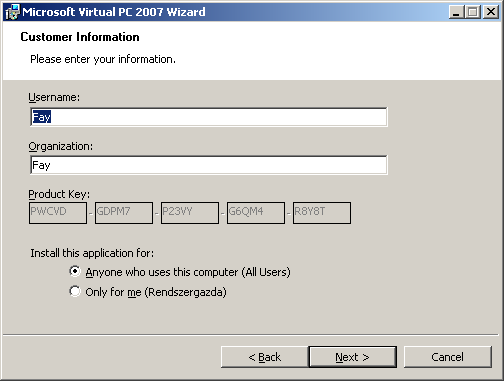
Task: Click product key box PWCVD
Action: (58, 213)
